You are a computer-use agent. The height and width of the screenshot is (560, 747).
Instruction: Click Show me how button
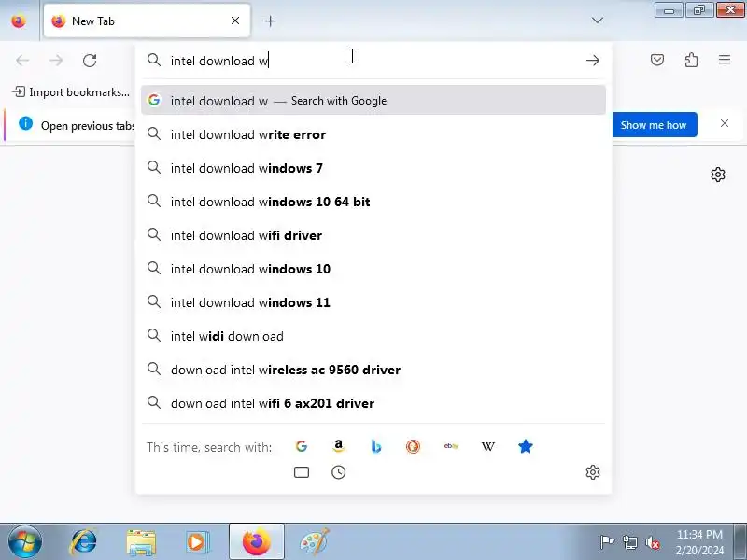click(654, 125)
